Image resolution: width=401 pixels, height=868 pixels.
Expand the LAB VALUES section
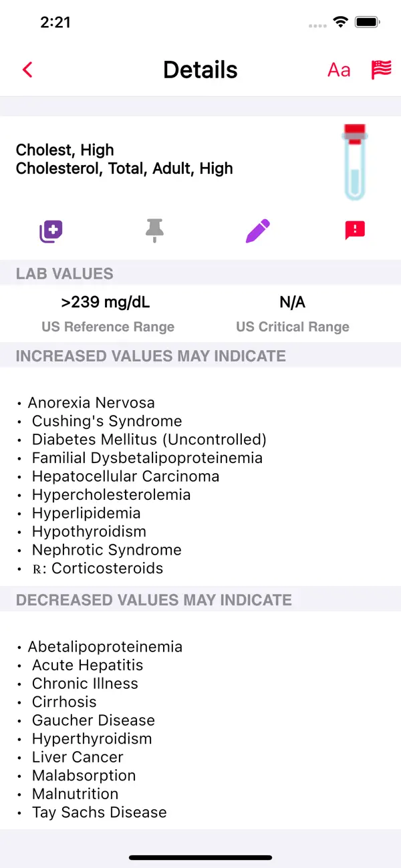pos(65,273)
